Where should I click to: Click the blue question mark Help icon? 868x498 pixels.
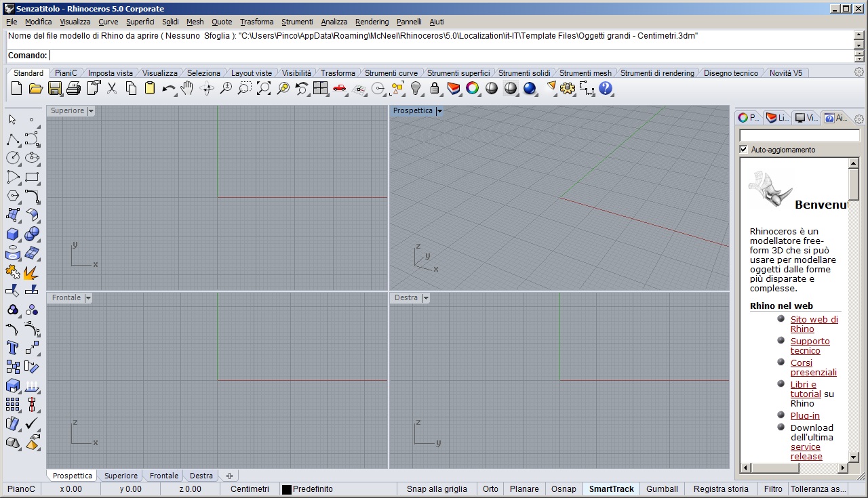coord(606,88)
